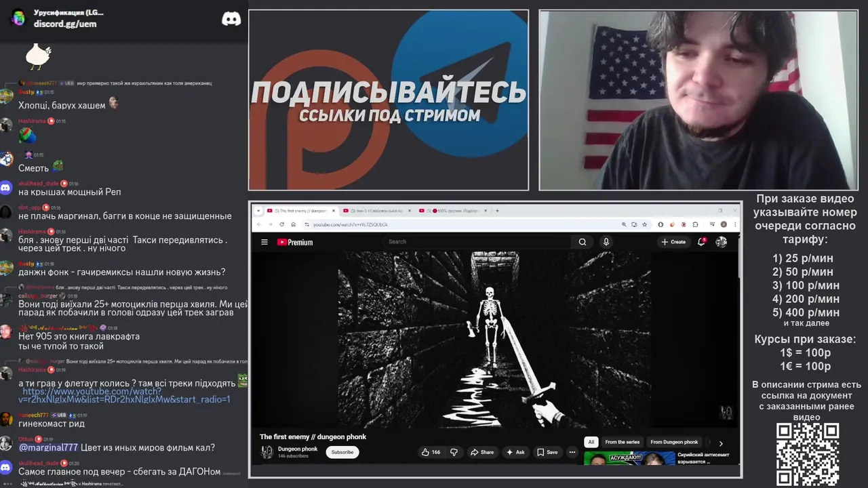Click the server avatar next to discord.gg/uem
Viewport: 868px width, 488px height.
click(18, 18)
